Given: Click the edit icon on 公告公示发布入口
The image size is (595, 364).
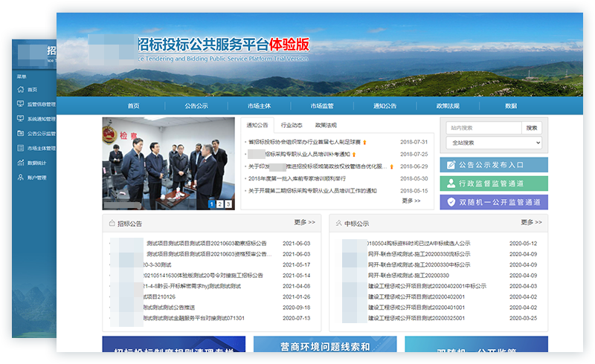Looking at the screenshot, I should 451,165.
